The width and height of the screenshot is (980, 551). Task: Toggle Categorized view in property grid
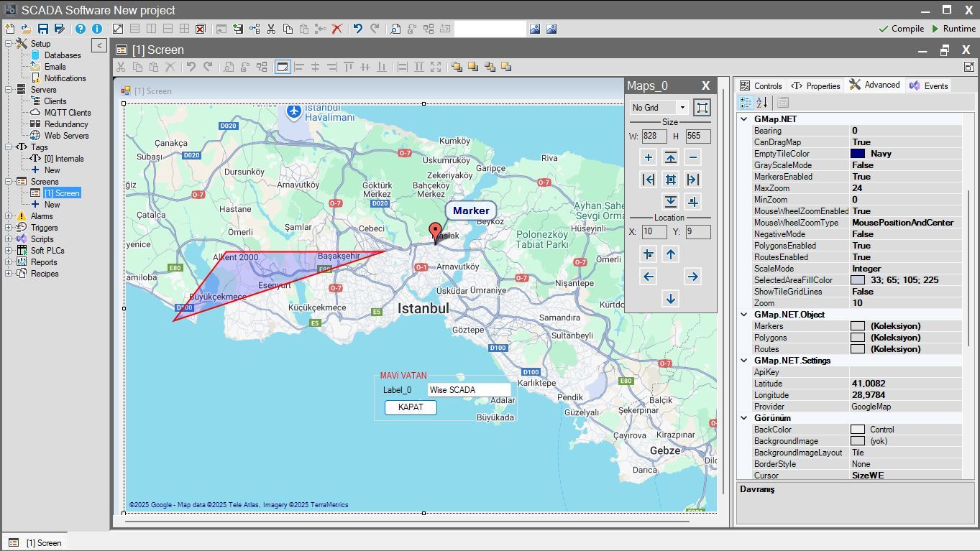746,103
